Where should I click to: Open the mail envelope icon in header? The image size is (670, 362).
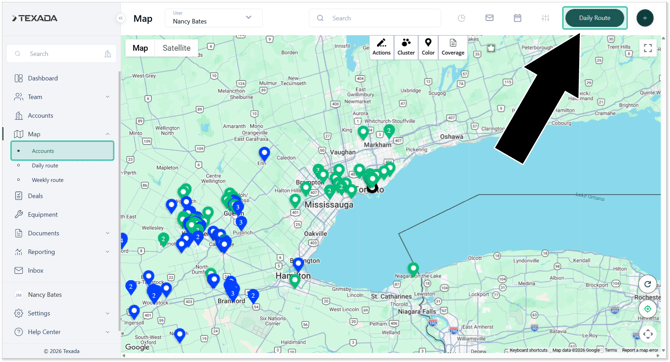(x=489, y=18)
